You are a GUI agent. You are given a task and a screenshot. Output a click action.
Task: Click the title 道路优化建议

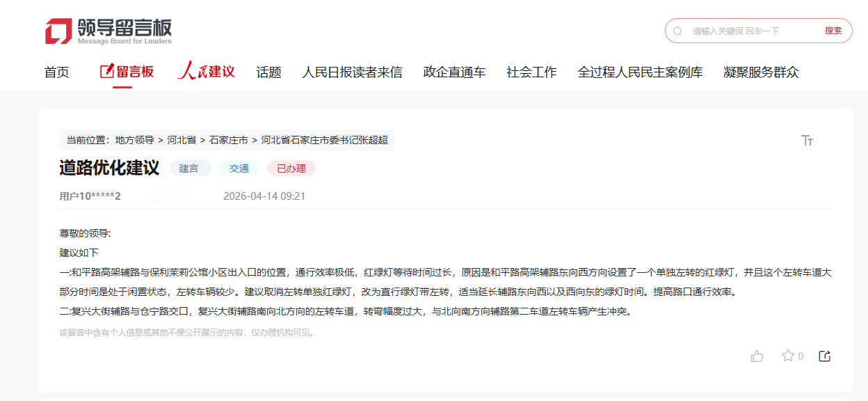coord(109,168)
